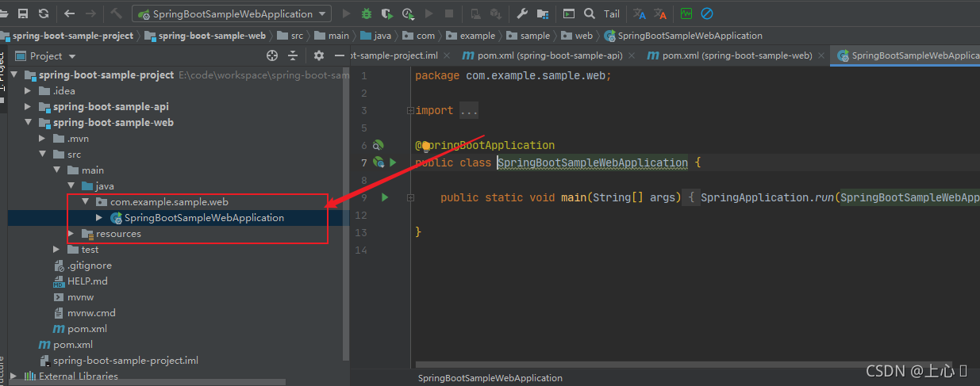Collapse spring-boot-sample-project root node
The height and width of the screenshot is (386, 980).
coord(16,75)
